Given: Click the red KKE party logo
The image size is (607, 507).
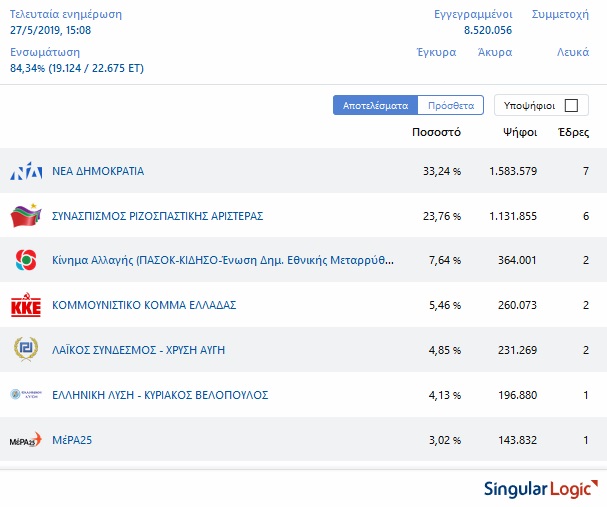Looking at the screenshot, I should (25, 305).
